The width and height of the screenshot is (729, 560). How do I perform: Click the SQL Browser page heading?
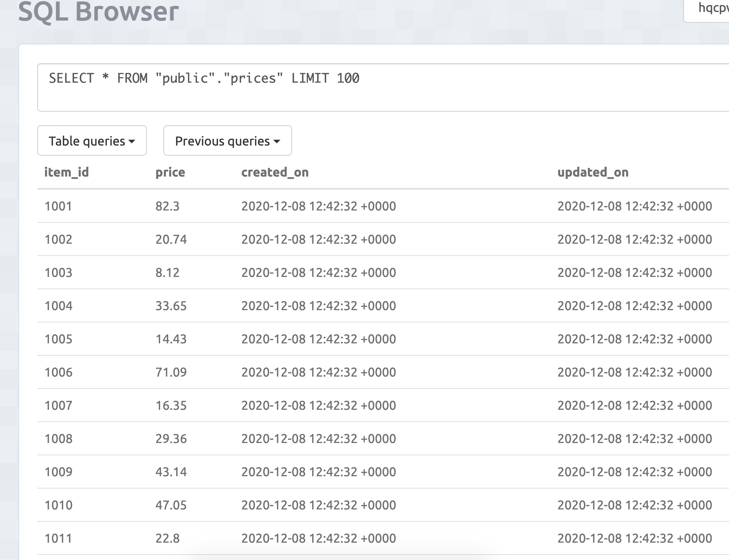[x=98, y=12]
